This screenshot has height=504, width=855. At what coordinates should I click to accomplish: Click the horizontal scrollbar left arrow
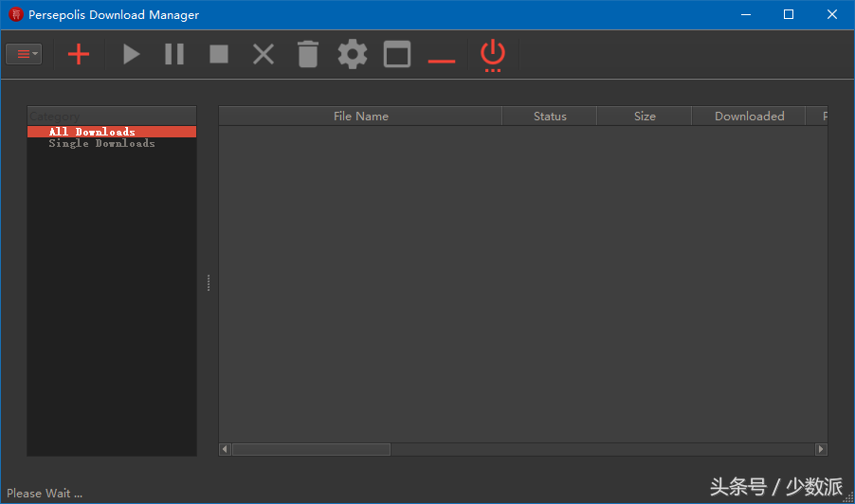pyautogui.click(x=225, y=449)
